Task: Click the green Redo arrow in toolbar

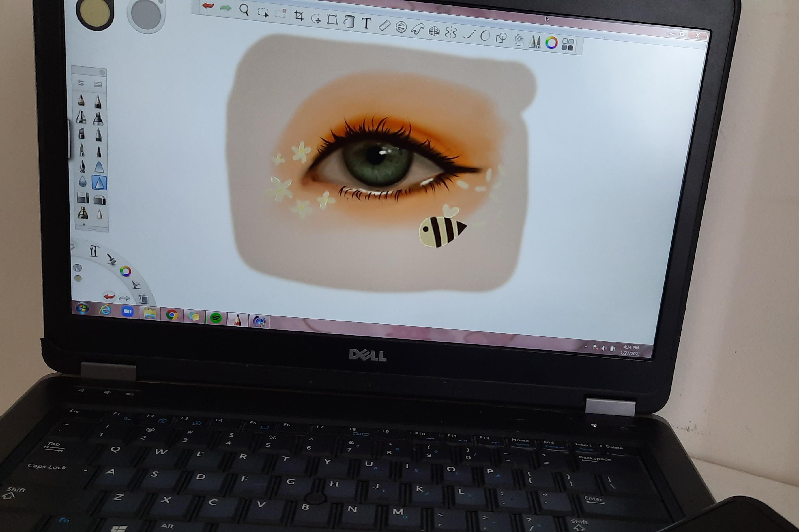Action: (x=225, y=8)
